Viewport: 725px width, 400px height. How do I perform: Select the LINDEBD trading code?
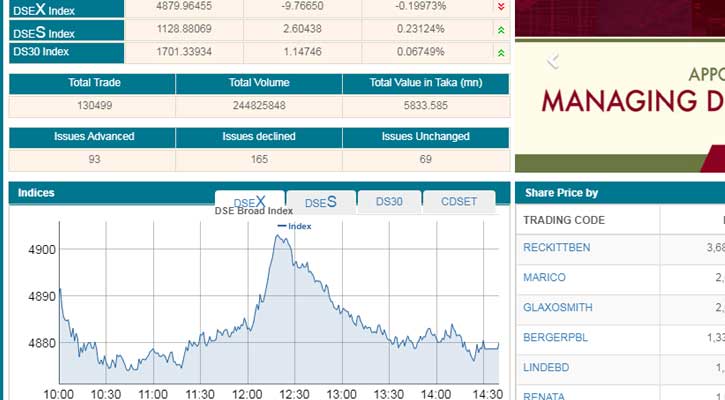coord(545,368)
